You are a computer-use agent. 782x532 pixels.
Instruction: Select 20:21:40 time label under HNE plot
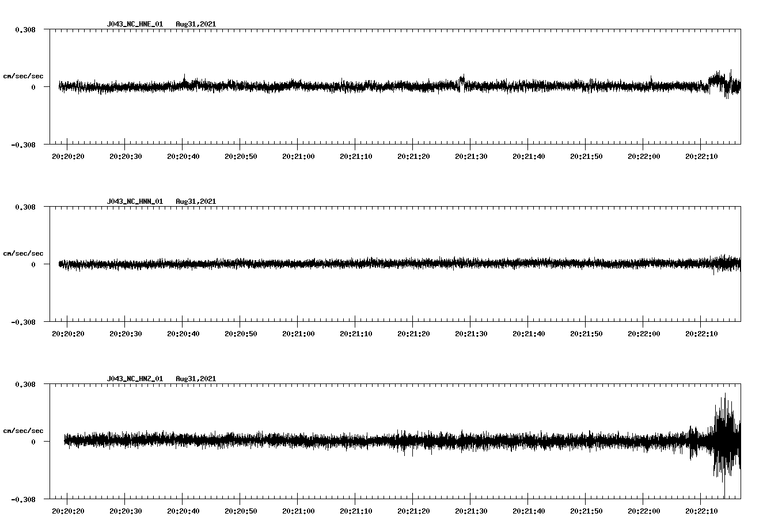[529, 156]
